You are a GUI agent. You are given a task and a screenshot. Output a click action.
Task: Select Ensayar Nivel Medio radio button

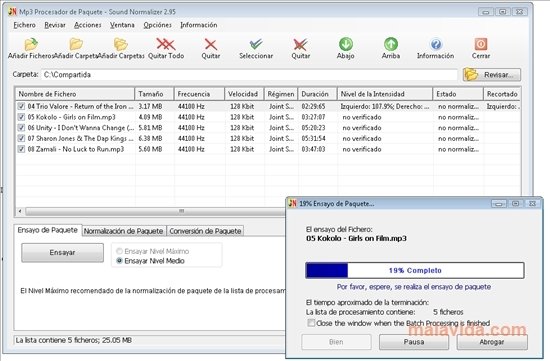119,261
